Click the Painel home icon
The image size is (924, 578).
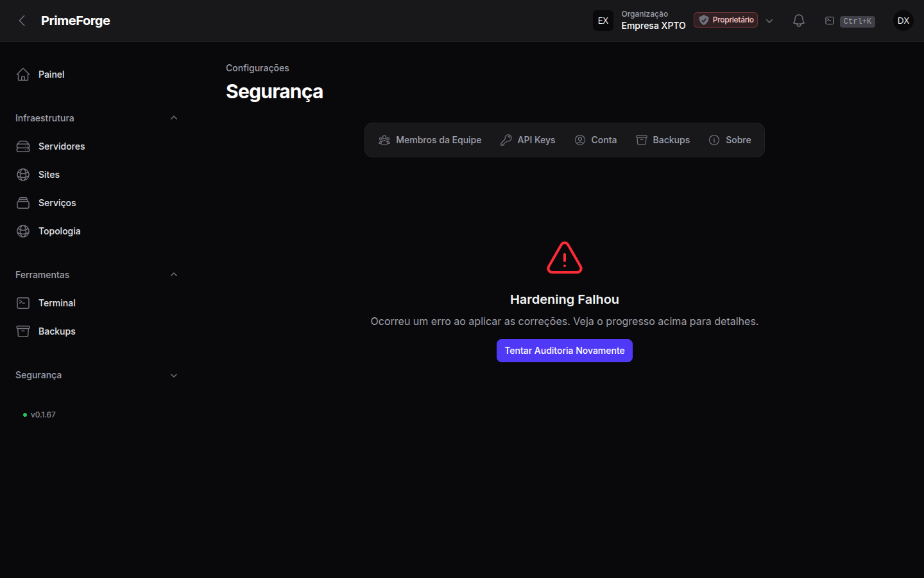[x=23, y=74]
